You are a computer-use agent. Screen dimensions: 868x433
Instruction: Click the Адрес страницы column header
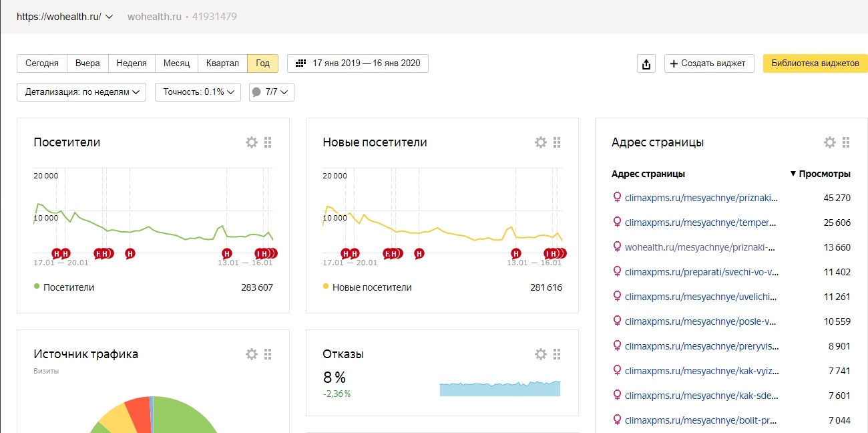(648, 174)
